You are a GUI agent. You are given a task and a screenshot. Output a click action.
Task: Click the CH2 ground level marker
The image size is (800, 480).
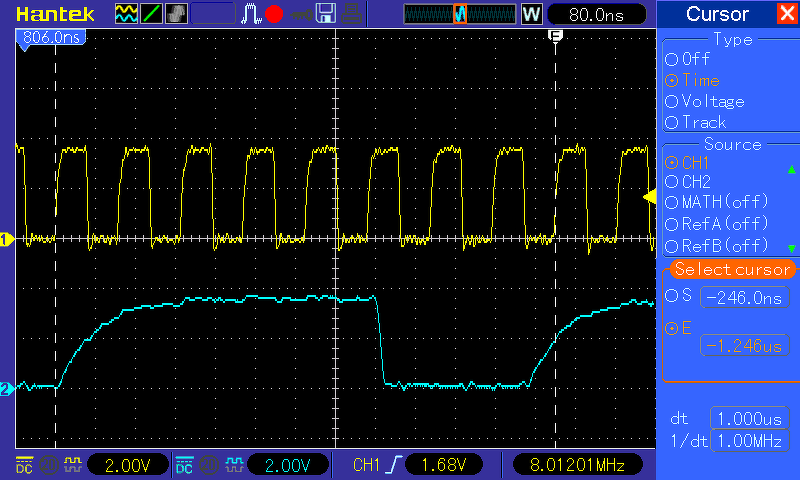6,389
